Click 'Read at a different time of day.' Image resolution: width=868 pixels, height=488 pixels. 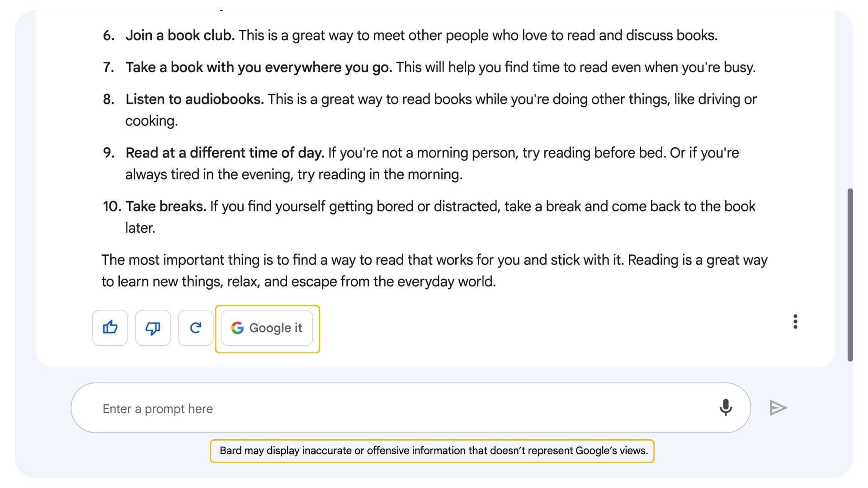(x=225, y=153)
